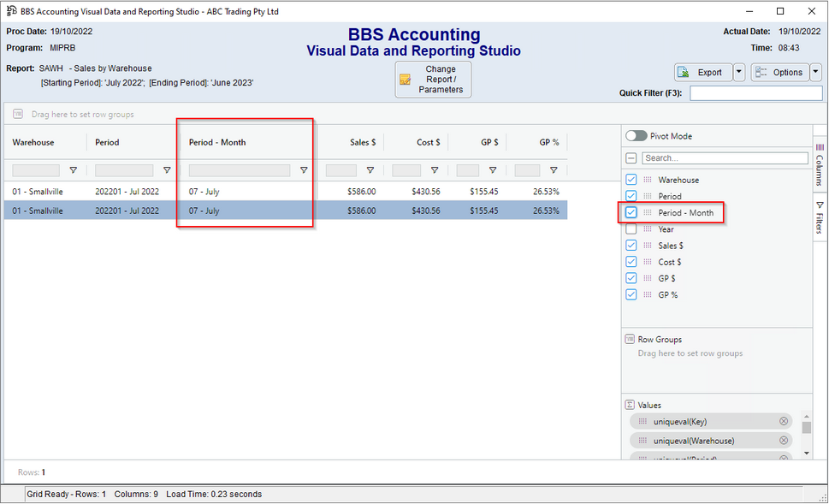Viewport: 829px width, 504px height.
Task: Toggle the select-all columns box beside Search
Action: 631,158
